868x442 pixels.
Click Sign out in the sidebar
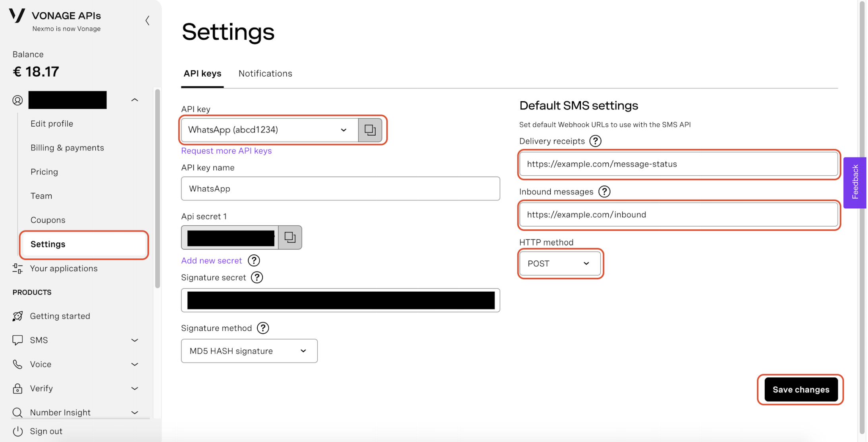click(x=46, y=431)
